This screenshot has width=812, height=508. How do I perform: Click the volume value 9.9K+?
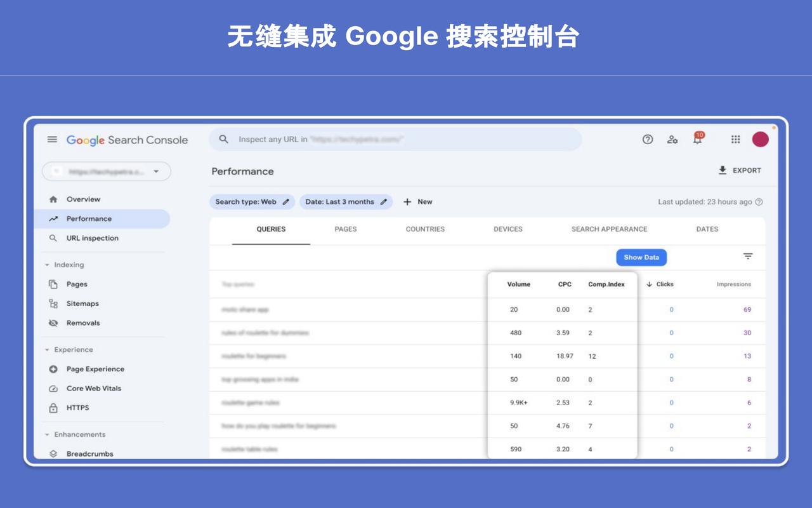pos(519,403)
